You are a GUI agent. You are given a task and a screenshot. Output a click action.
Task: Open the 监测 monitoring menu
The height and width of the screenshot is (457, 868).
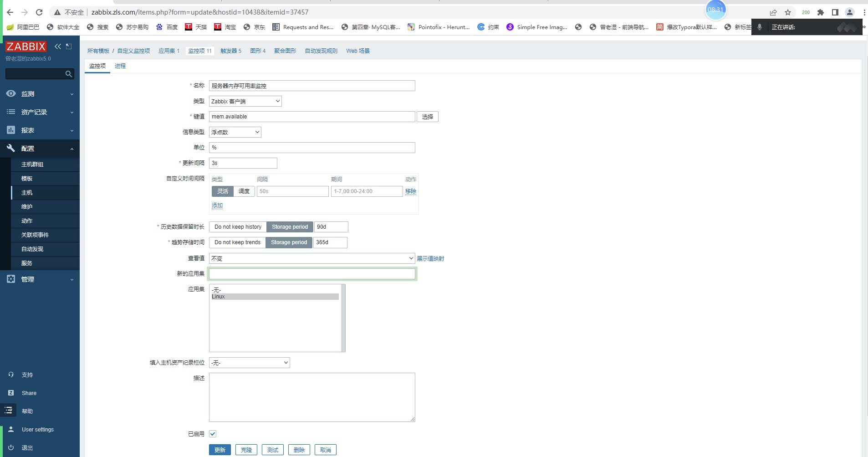pos(40,94)
